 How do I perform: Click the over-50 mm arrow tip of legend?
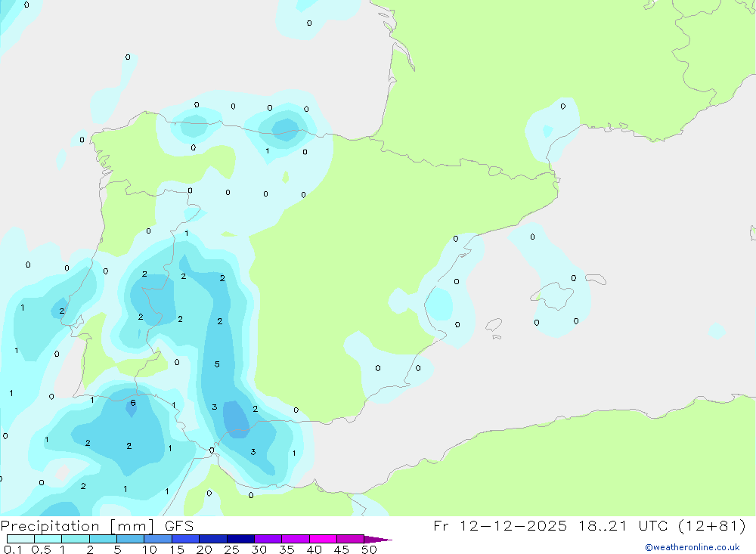[378, 540]
